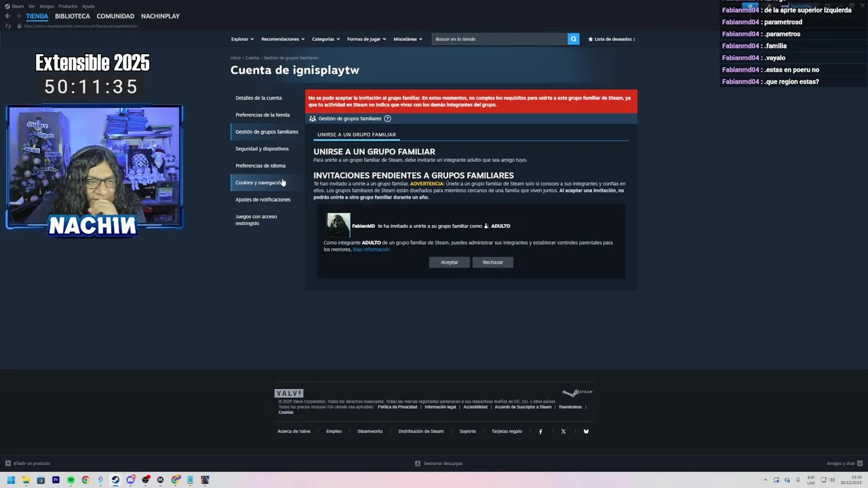Open the Amigos menu

pyautogui.click(x=47, y=6)
